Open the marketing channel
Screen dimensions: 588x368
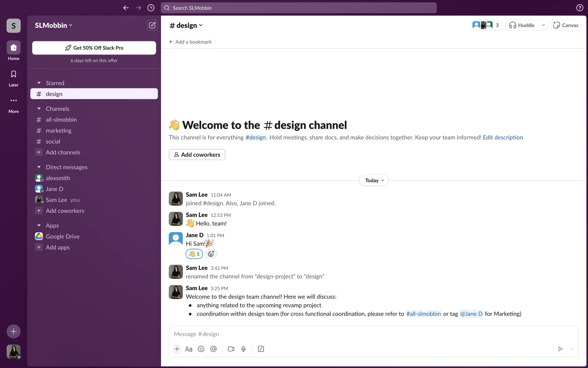click(x=58, y=131)
